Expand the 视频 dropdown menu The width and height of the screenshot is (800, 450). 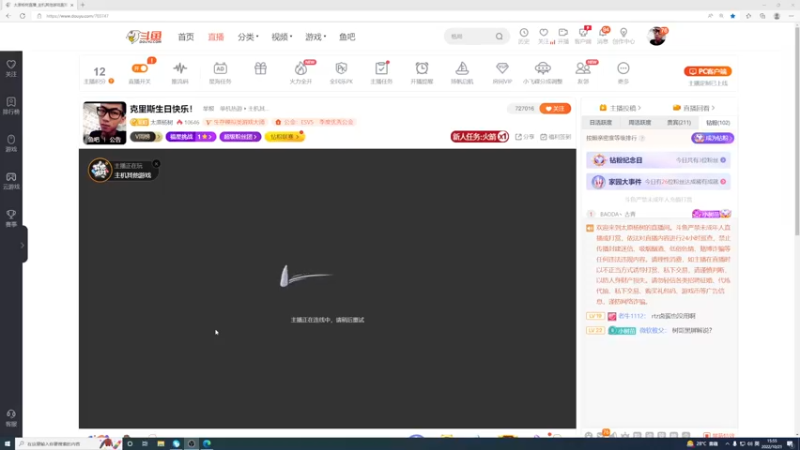282,37
